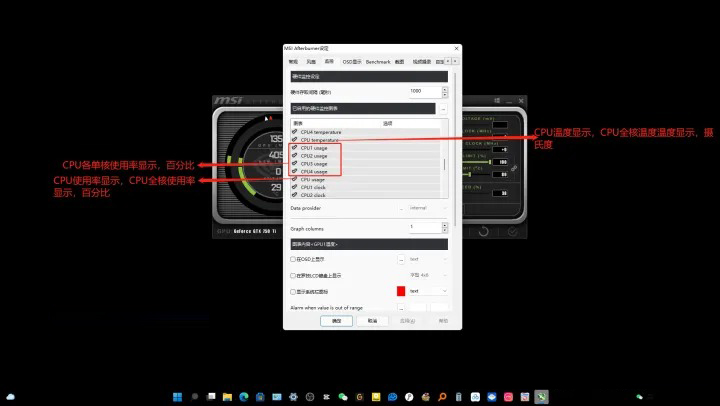This screenshot has height=406, width=720.
Task: Open File Explorer from the taskbar
Action: [227, 397]
